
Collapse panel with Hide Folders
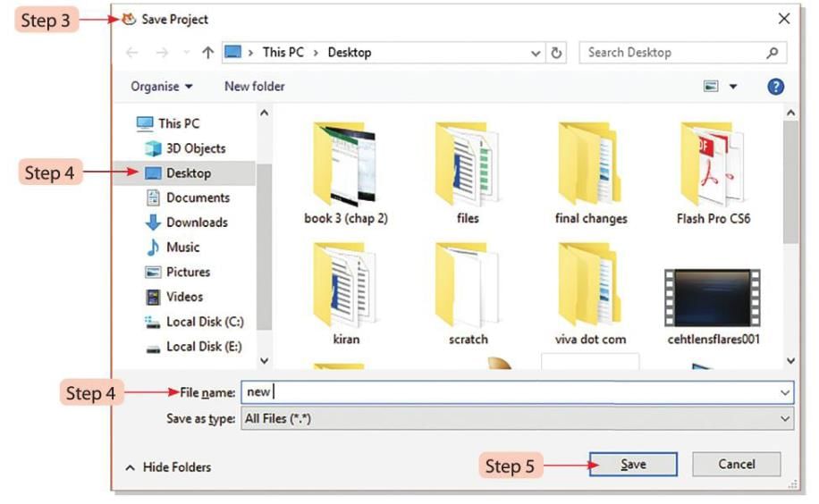click(168, 467)
